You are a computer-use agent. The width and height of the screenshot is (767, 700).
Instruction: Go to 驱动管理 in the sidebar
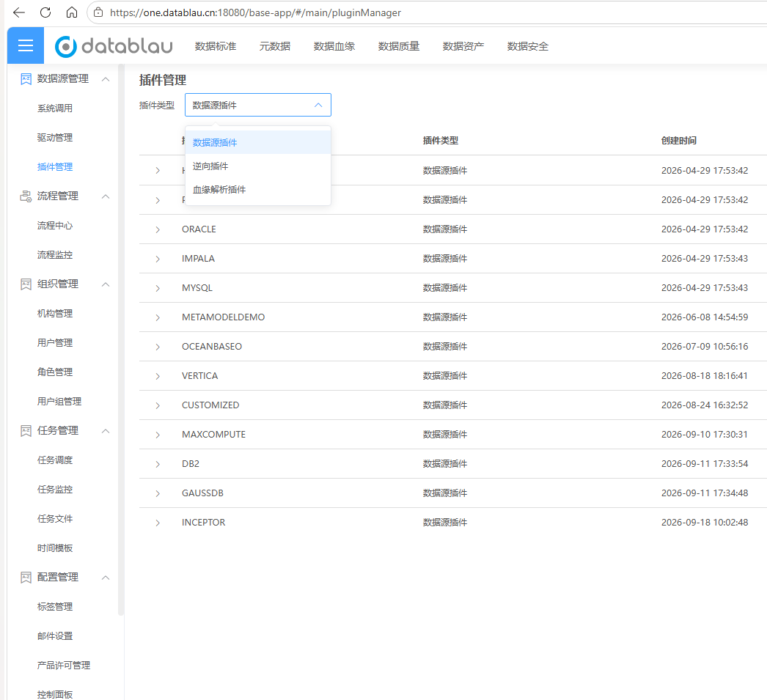point(55,138)
